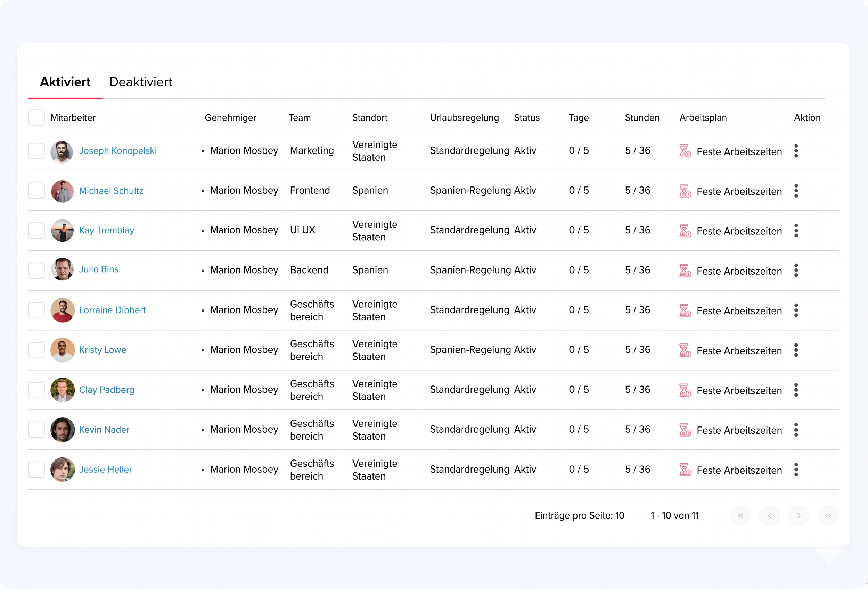Select the checkbox for Kevin Nader
Image resolution: width=868 pixels, height=589 pixels.
pyautogui.click(x=36, y=430)
